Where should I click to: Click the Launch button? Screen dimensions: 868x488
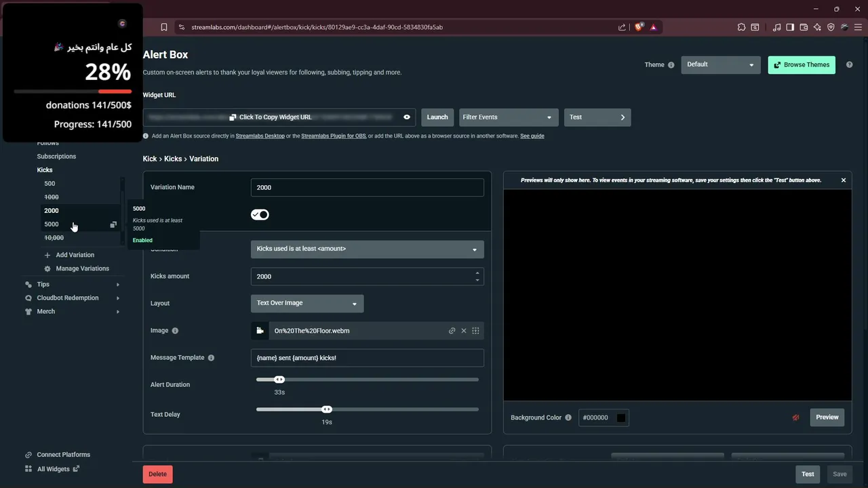pyautogui.click(x=437, y=117)
